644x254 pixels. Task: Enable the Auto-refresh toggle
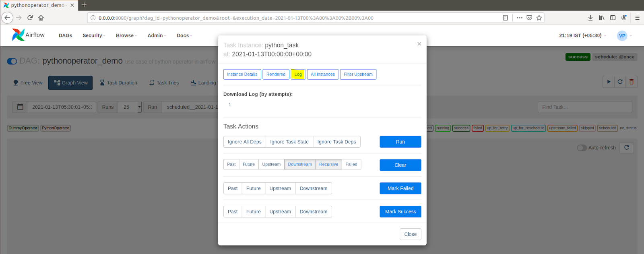tap(582, 148)
